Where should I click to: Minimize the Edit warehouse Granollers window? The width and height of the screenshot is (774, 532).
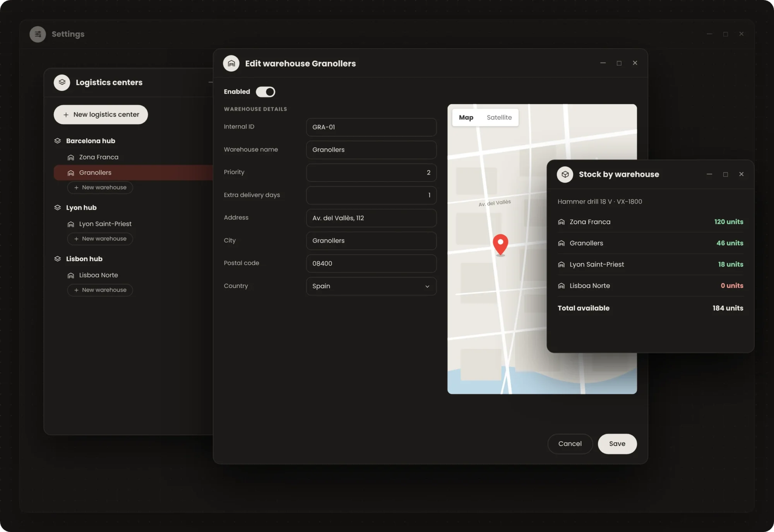point(603,63)
